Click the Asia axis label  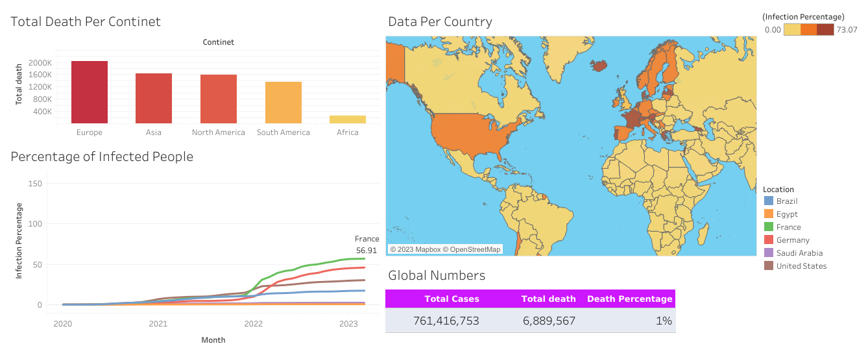point(154,132)
